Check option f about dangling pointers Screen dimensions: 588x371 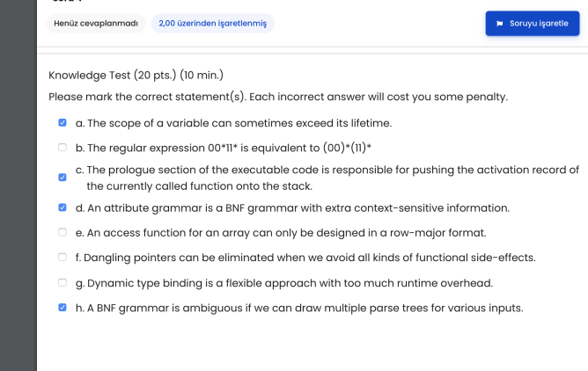(62, 258)
